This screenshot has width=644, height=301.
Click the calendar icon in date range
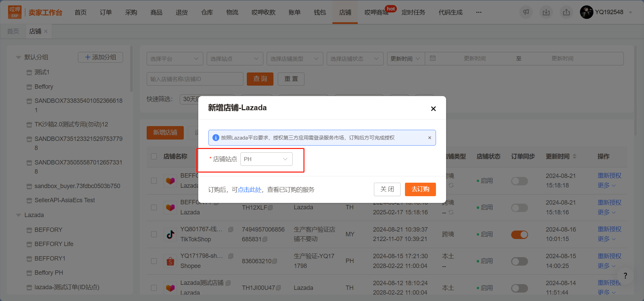coord(433,58)
